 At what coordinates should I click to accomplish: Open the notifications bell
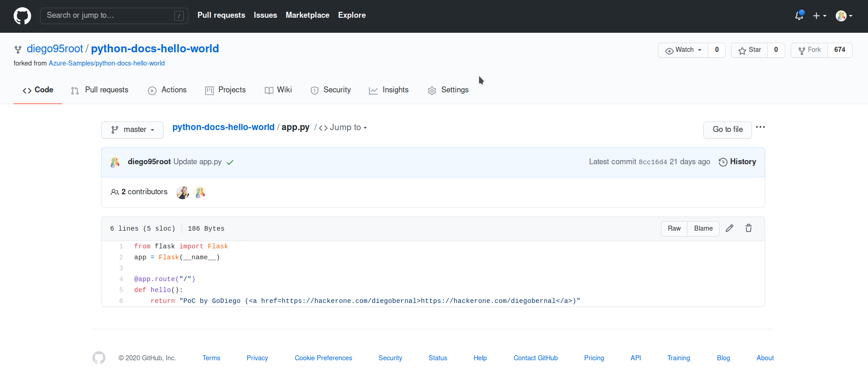coord(799,15)
